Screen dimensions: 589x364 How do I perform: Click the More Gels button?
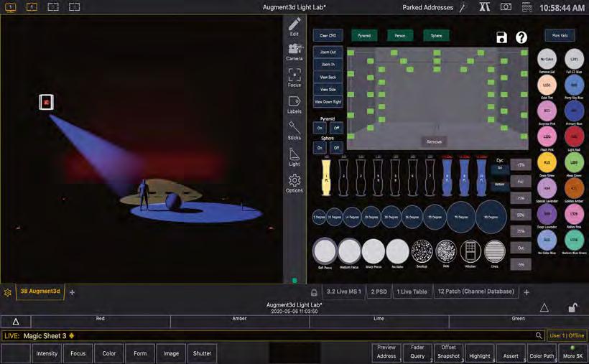(560, 35)
